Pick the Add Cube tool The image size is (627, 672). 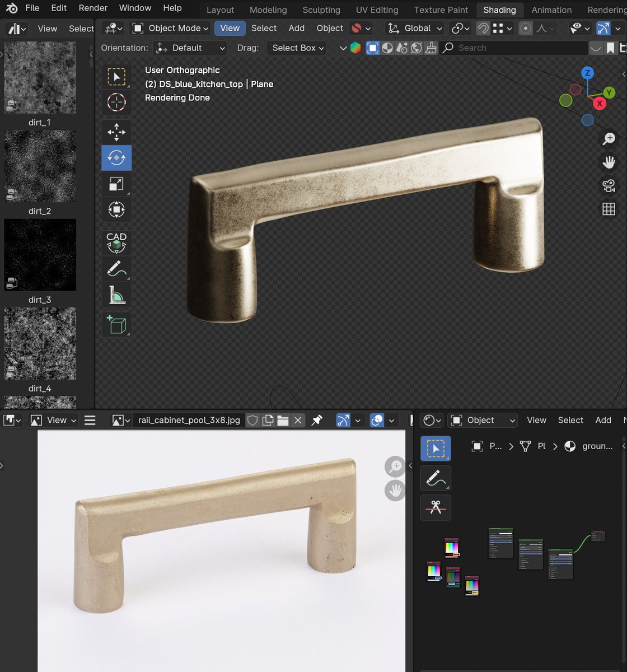(x=116, y=324)
